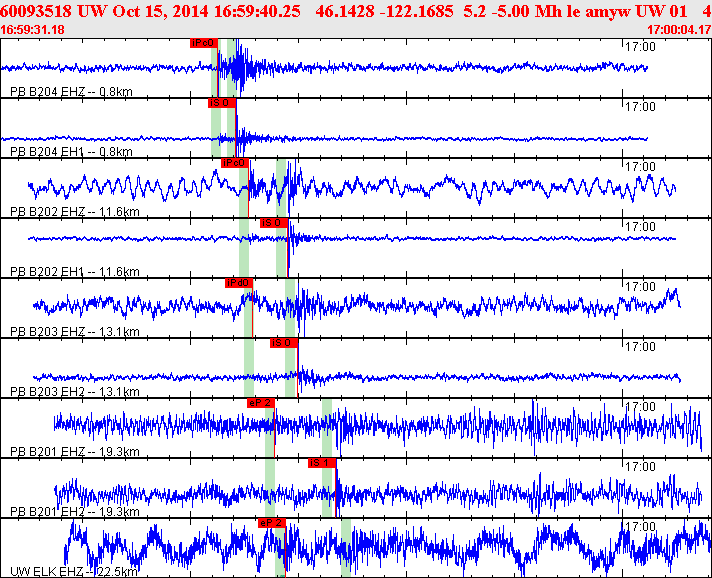
Task: Select the iS 0 pick flag on B203 EH2
Action: coord(283,343)
